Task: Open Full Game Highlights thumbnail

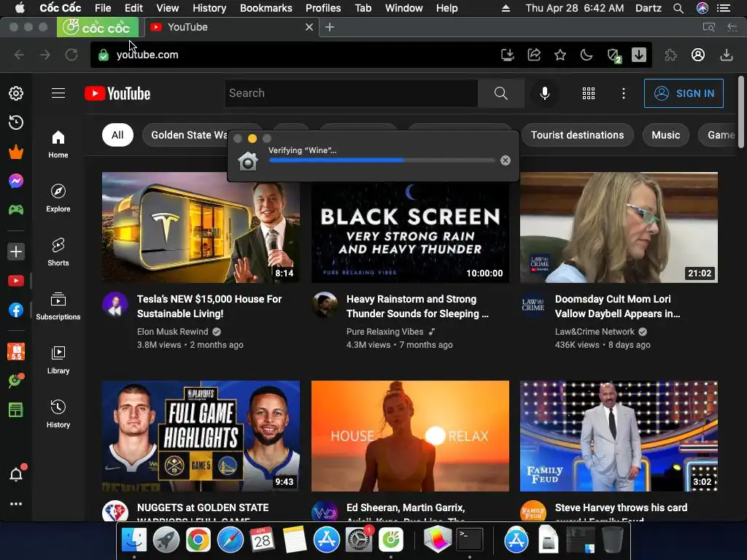Action: [x=201, y=436]
